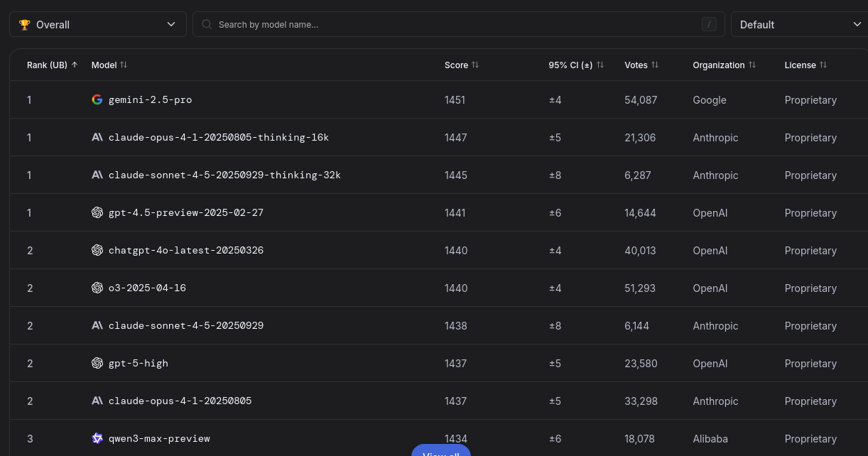This screenshot has width=868, height=456.
Task: Open the Overall category dropdown
Action: click(x=98, y=24)
